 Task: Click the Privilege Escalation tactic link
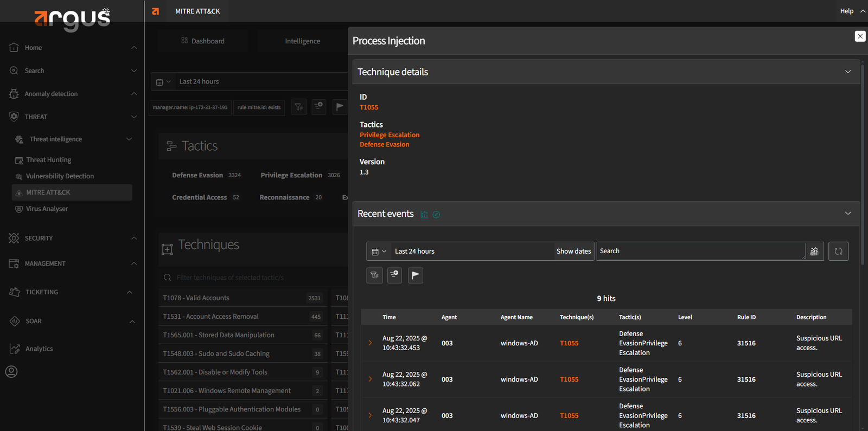coord(390,135)
